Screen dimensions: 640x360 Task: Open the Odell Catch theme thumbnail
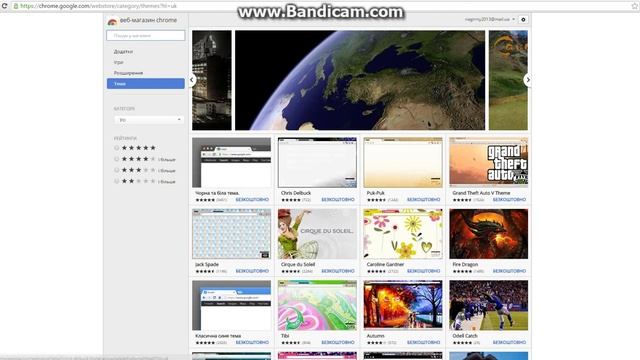[489, 305]
